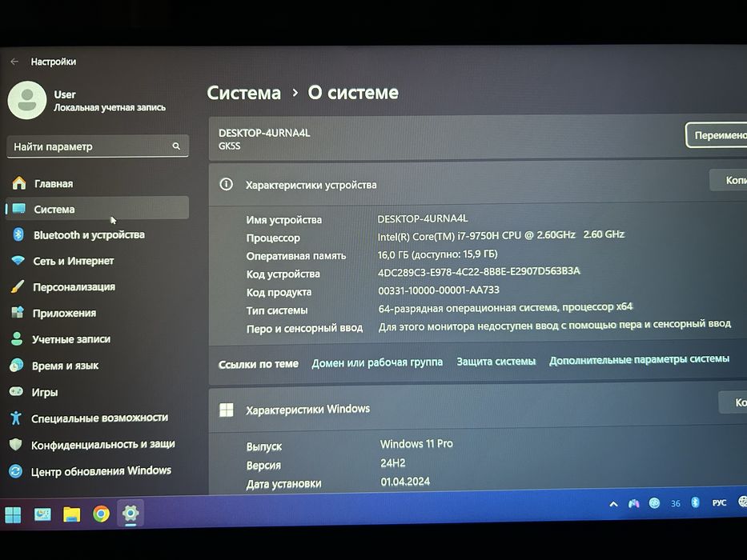Click the Персонализация paintbrush icon

(18, 286)
